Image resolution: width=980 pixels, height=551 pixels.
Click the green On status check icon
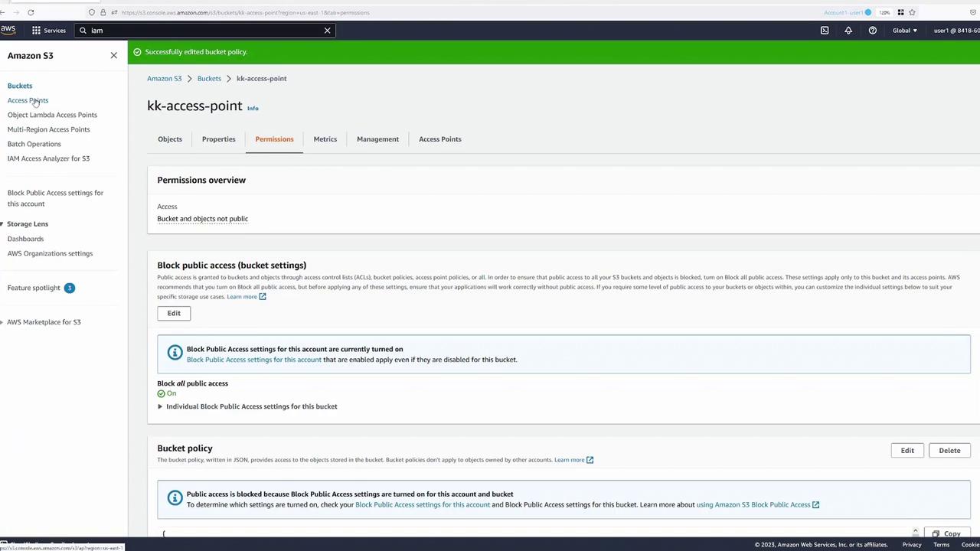[162, 393]
